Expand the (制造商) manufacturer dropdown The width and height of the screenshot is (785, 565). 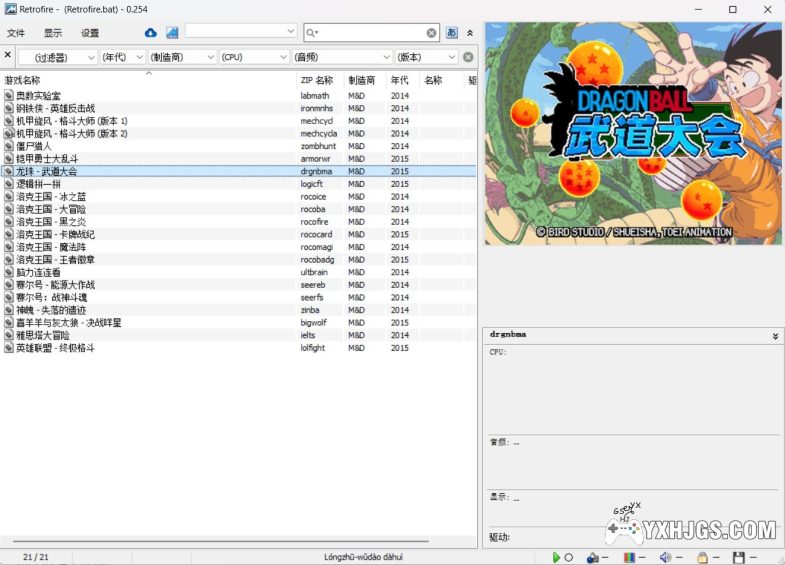point(182,57)
